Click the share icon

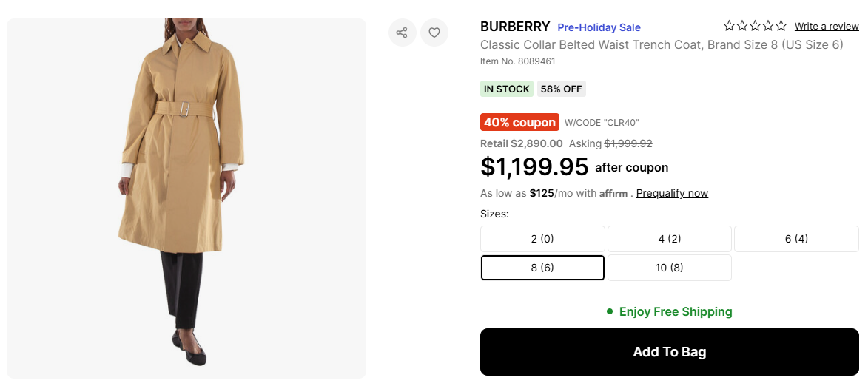click(402, 33)
